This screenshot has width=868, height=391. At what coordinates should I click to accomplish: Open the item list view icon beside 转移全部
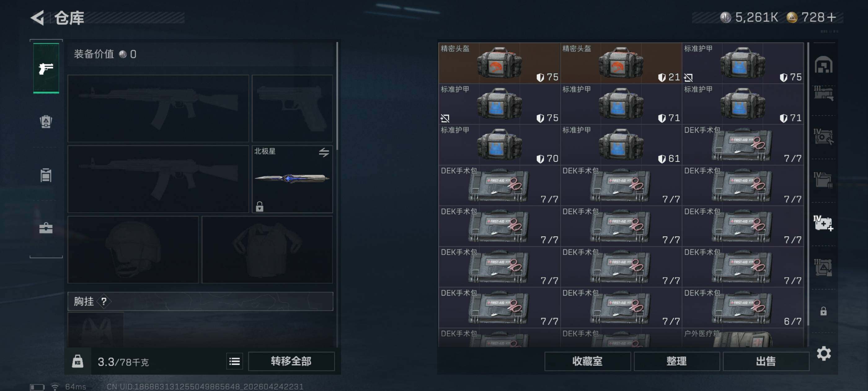point(235,361)
